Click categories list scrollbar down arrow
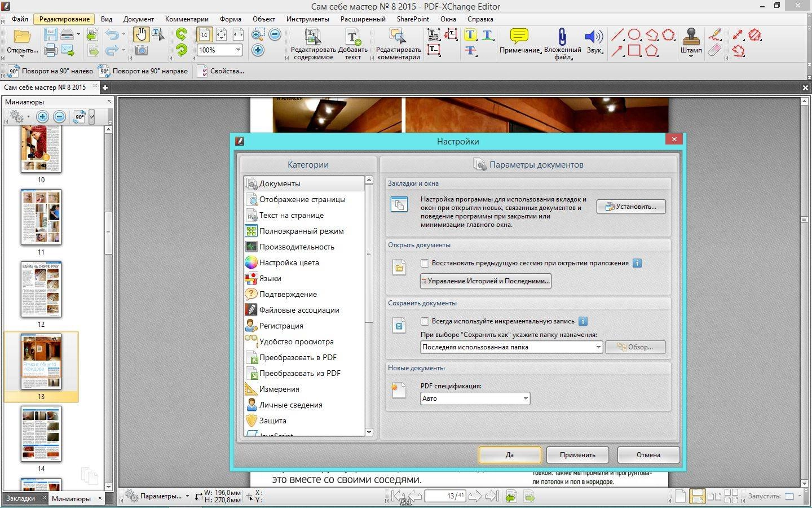This screenshot has width=812, height=508. [369, 432]
